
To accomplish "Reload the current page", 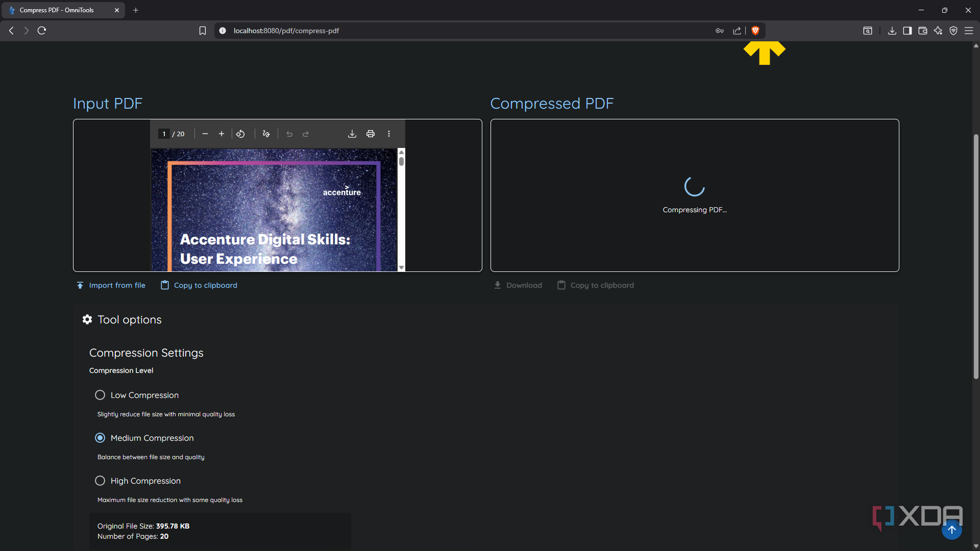I will click(x=42, y=31).
